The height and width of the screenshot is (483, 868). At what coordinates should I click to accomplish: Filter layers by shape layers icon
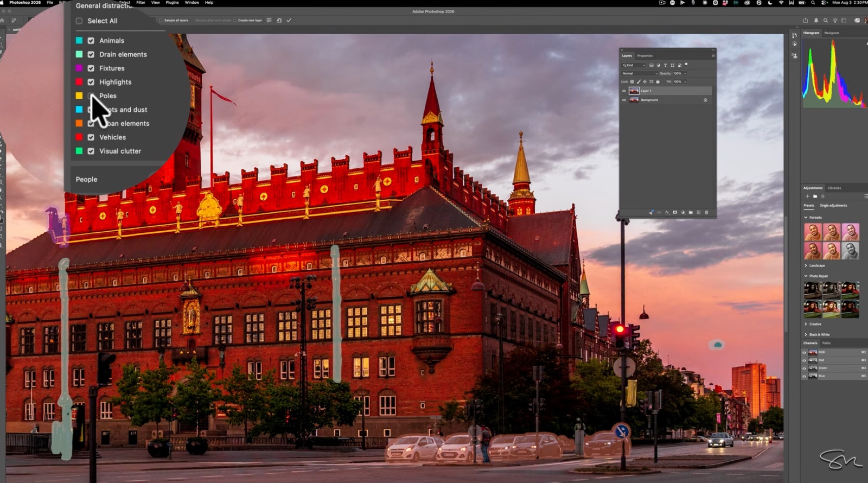point(673,65)
